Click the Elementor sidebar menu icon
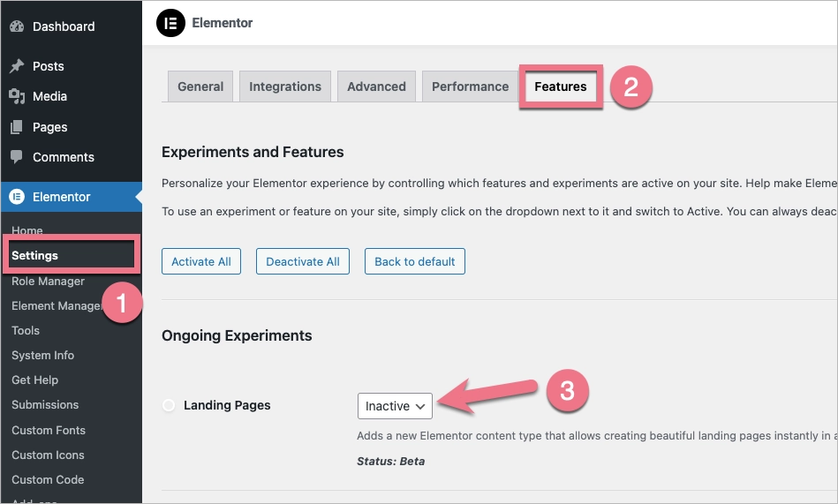This screenshot has width=838, height=504. 17,197
